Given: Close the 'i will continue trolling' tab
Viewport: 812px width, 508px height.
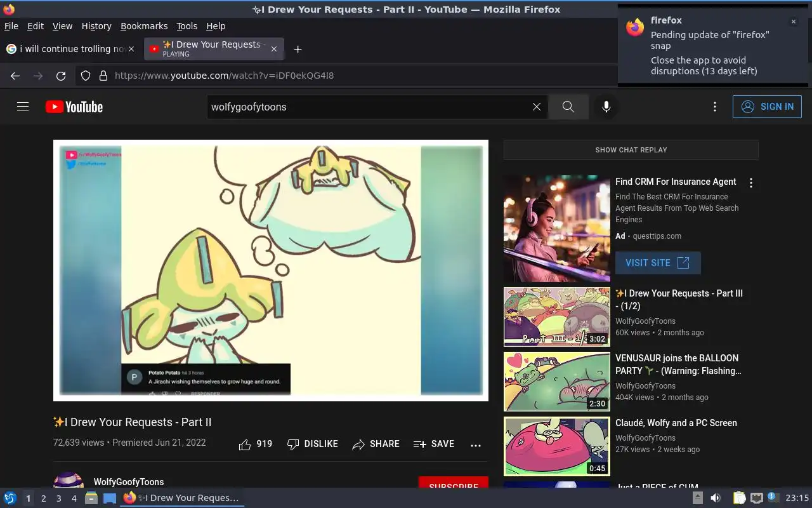Looking at the screenshot, I should pos(131,49).
